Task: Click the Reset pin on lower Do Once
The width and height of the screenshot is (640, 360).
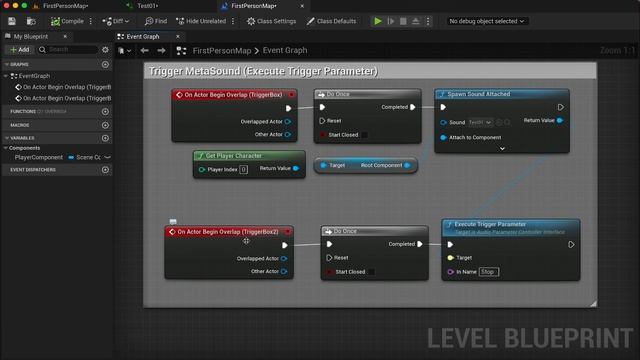Action: point(329,258)
